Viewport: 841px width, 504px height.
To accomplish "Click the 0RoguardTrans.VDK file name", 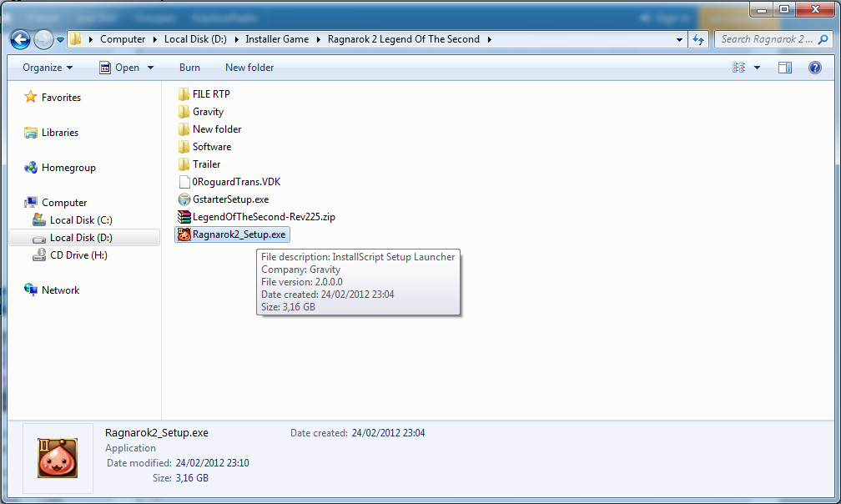I will coord(237,182).
